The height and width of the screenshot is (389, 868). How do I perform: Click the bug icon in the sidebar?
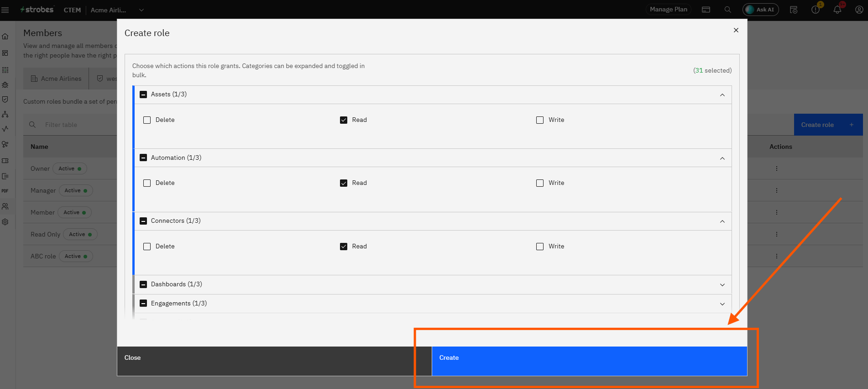pyautogui.click(x=5, y=84)
